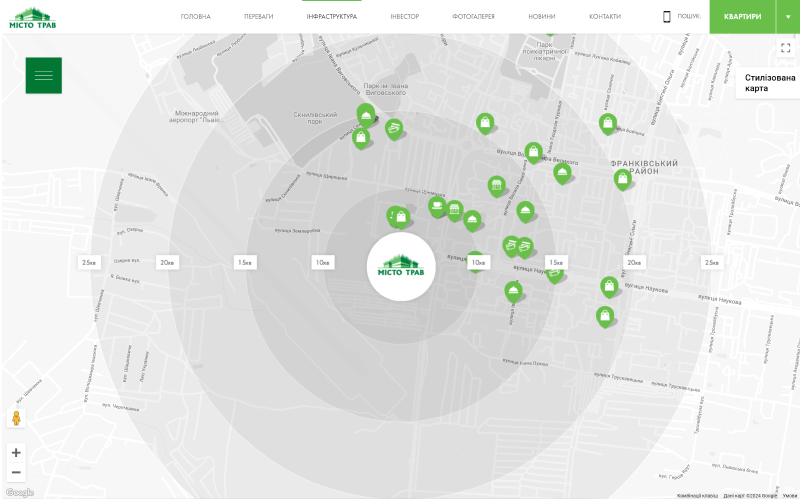The image size is (800, 500).
Task: Open the bag marker on вулиця Володимира Великого label
Action: tap(533, 153)
